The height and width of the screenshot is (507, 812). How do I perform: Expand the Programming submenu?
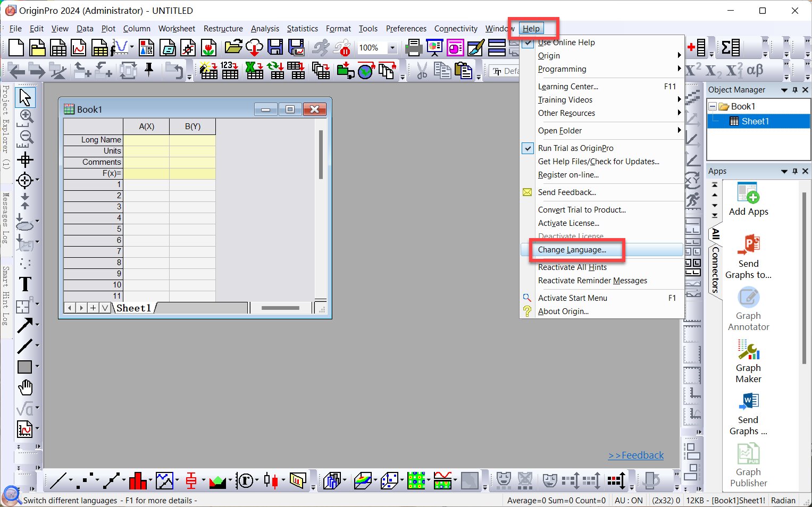pos(562,69)
